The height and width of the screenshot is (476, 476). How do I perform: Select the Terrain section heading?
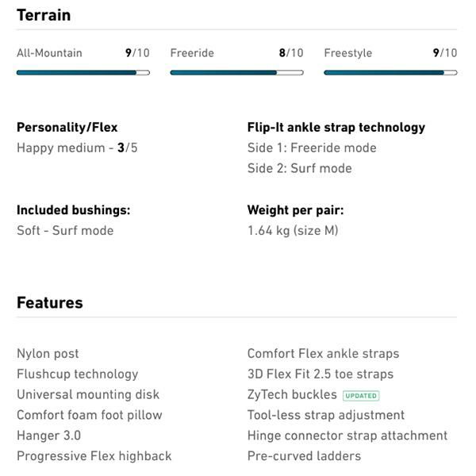(44, 15)
